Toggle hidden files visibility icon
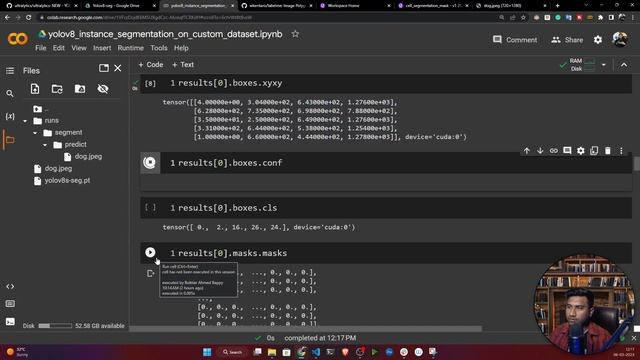Viewport: 640px width, 360px height. (x=103, y=89)
